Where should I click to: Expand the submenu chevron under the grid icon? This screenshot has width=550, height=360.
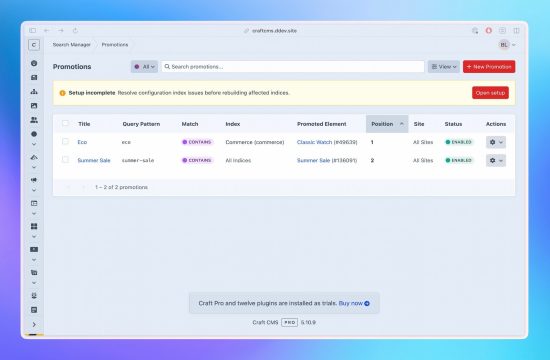click(x=34, y=236)
